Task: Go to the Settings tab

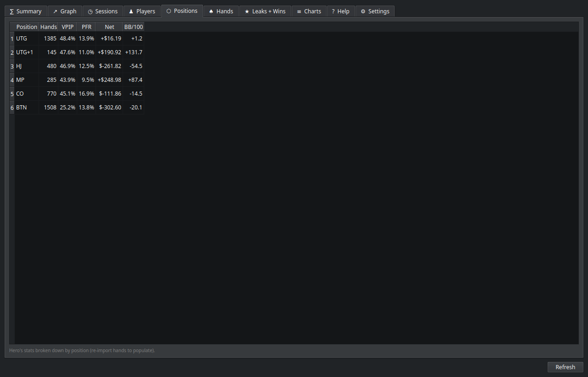Action: [x=375, y=11]
